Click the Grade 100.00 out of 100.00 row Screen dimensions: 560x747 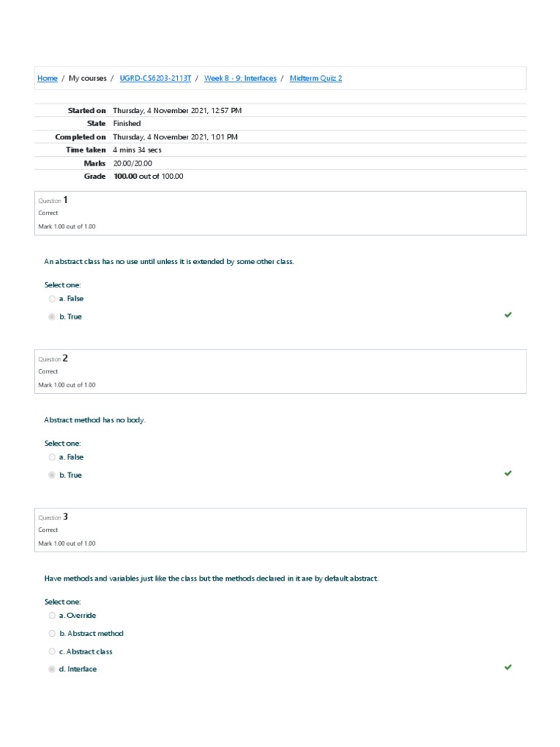pyautogui.click(x=281, y=177)
